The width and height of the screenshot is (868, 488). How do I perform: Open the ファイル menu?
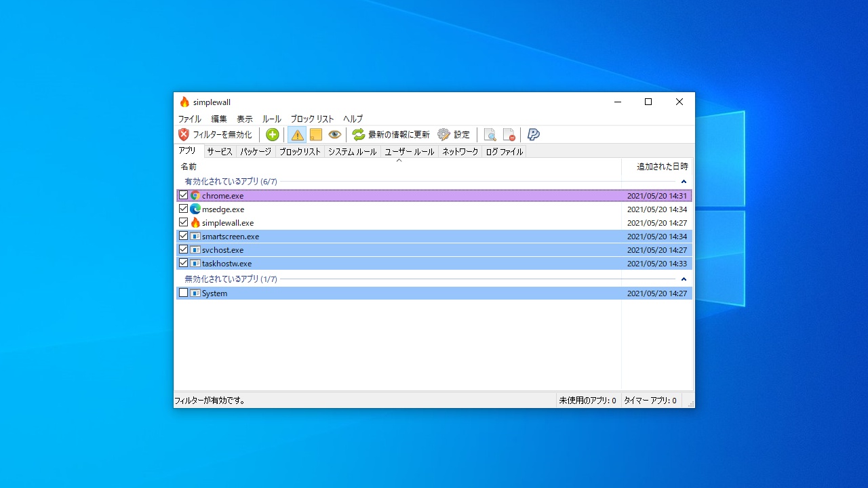pyautogui.click(x=189, y=119)
